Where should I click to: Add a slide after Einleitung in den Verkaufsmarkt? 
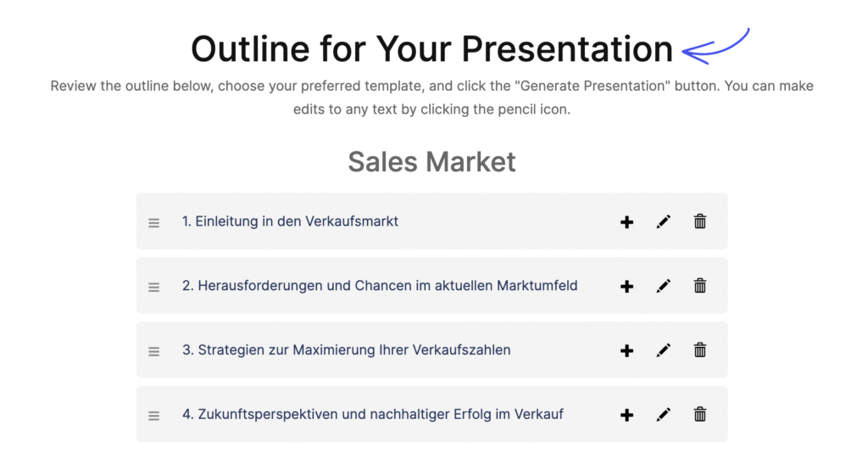pos(626,222)
